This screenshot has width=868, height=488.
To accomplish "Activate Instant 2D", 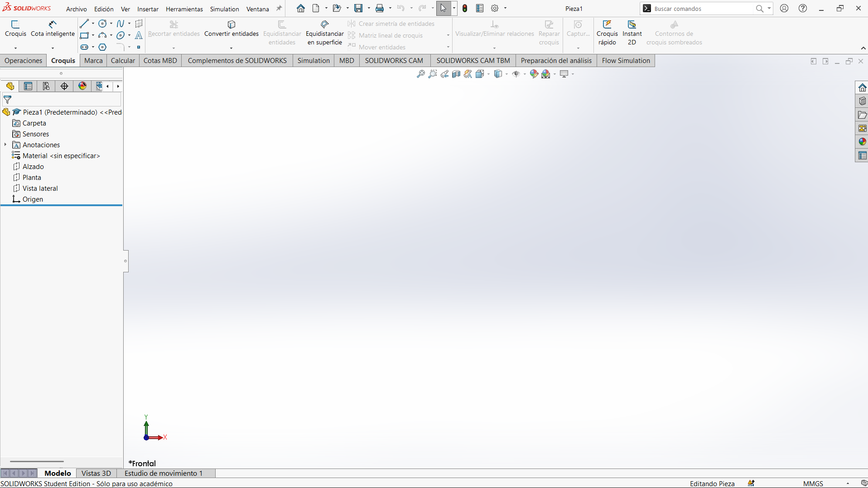I will (632, 33).
